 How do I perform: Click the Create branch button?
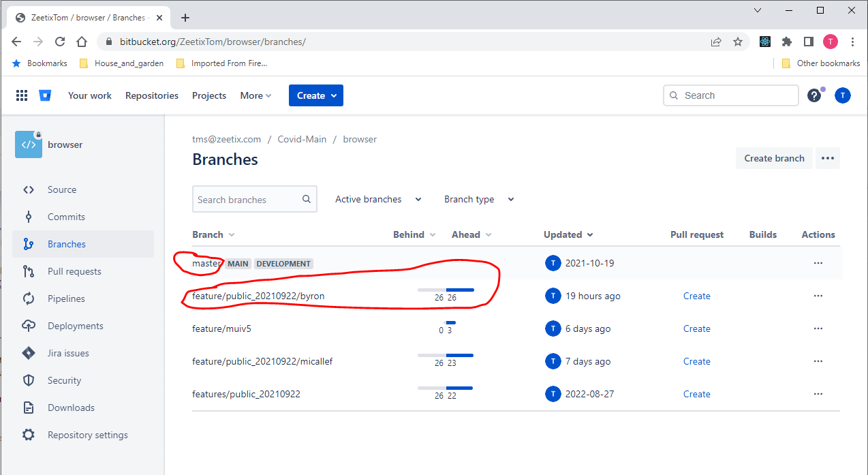[774, 157]
